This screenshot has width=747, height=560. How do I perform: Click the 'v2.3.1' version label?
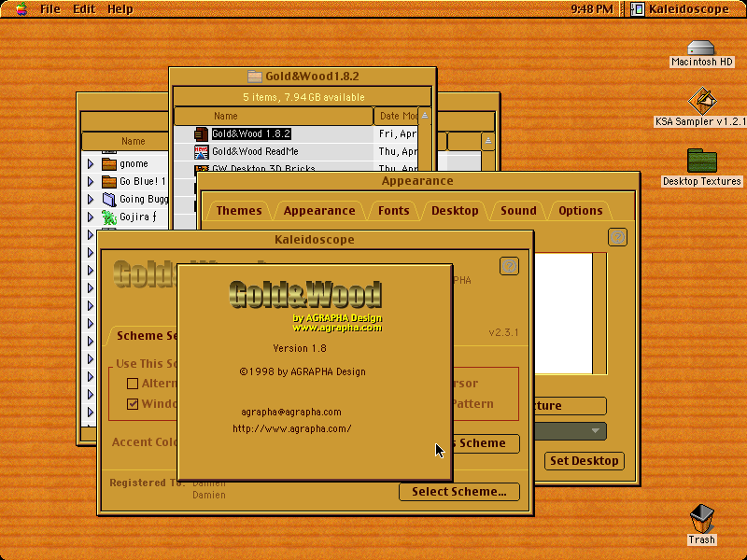tap(503, 332)
